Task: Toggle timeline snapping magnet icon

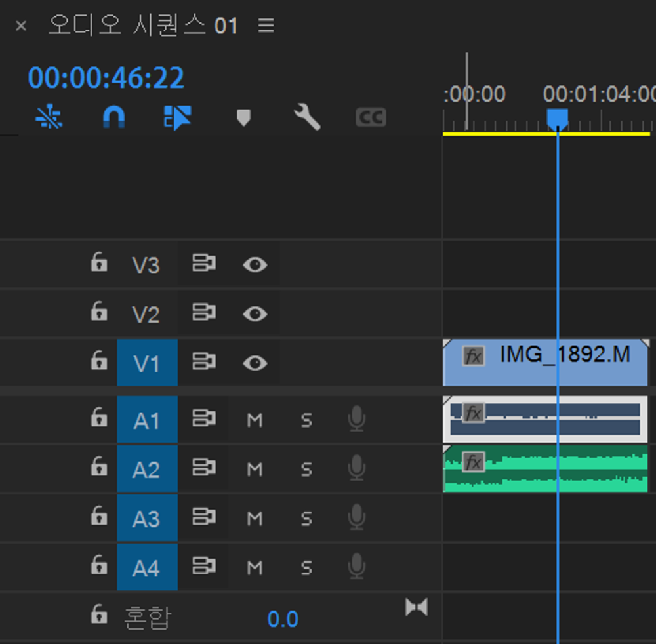Action: (113, 117)
